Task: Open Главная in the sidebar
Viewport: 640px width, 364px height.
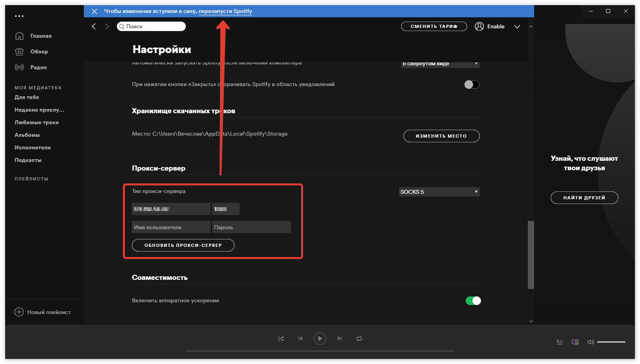Action: point(41,36)
